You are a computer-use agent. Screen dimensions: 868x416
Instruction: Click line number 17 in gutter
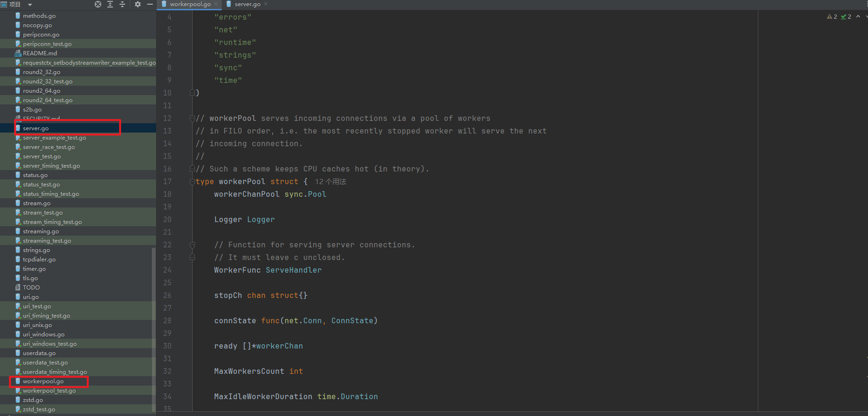pos(167,182)
